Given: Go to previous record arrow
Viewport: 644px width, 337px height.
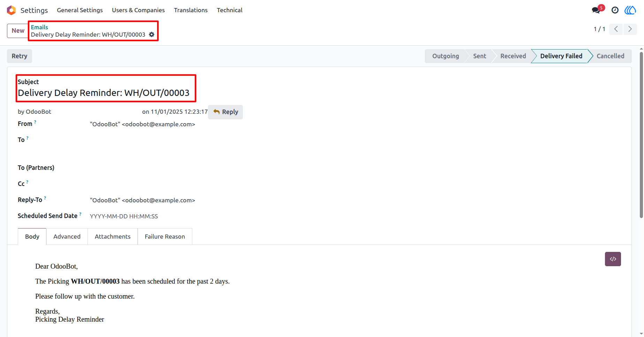Looking at the screenshot, I should tap(616, 29).
